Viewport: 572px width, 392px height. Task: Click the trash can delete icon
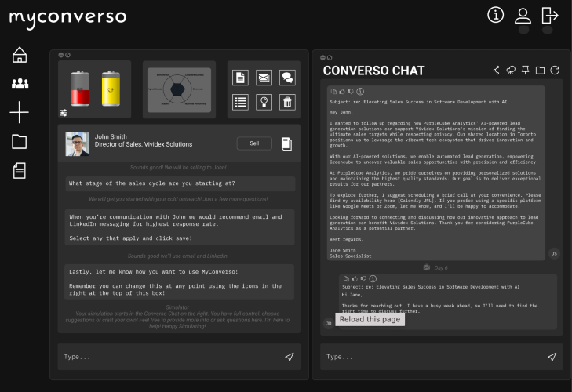coord(287,101)
